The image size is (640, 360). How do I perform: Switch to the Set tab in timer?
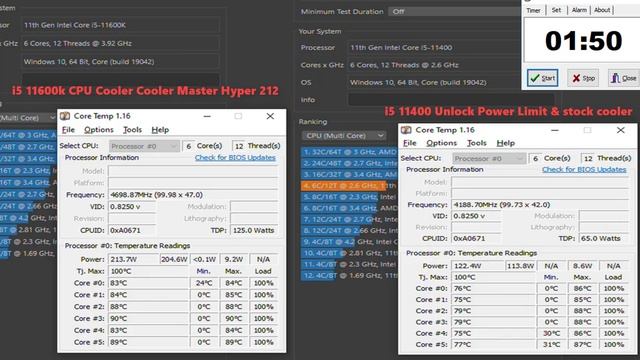pos(556,10)
